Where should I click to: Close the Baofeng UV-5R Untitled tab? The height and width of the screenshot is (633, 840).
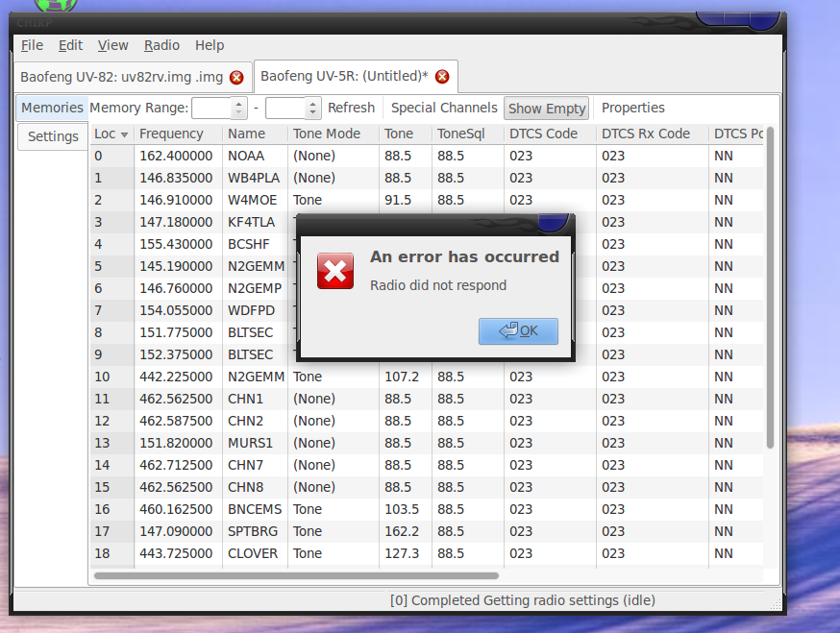click(x=442, y=77)
